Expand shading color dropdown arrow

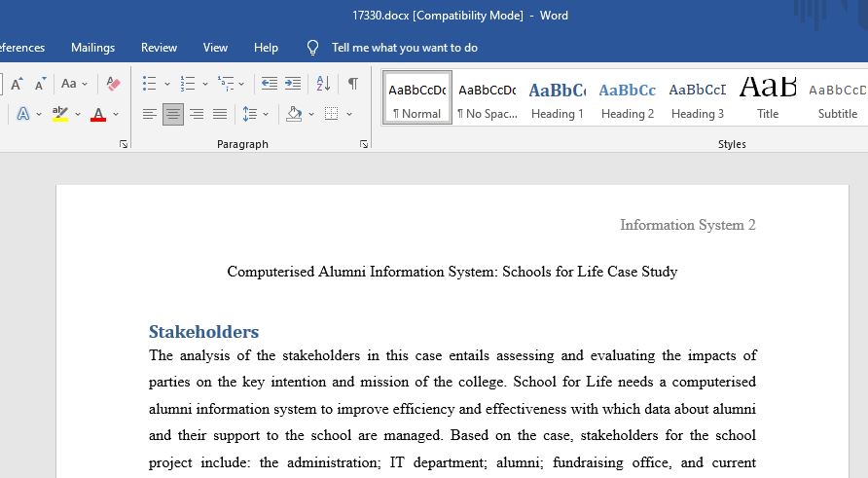311,115
